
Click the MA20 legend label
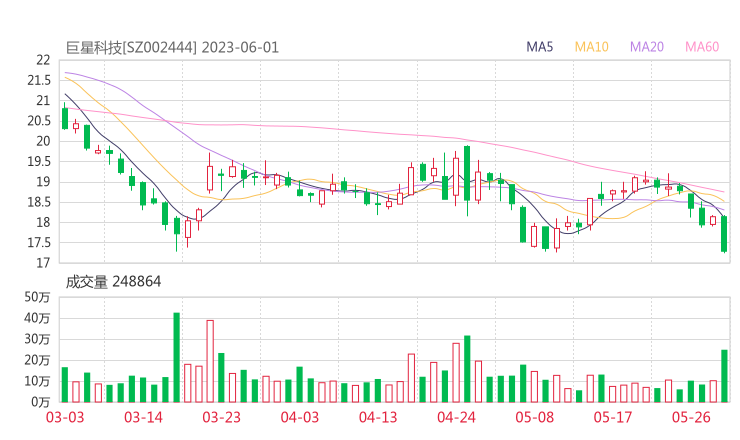tap(647, 47)
